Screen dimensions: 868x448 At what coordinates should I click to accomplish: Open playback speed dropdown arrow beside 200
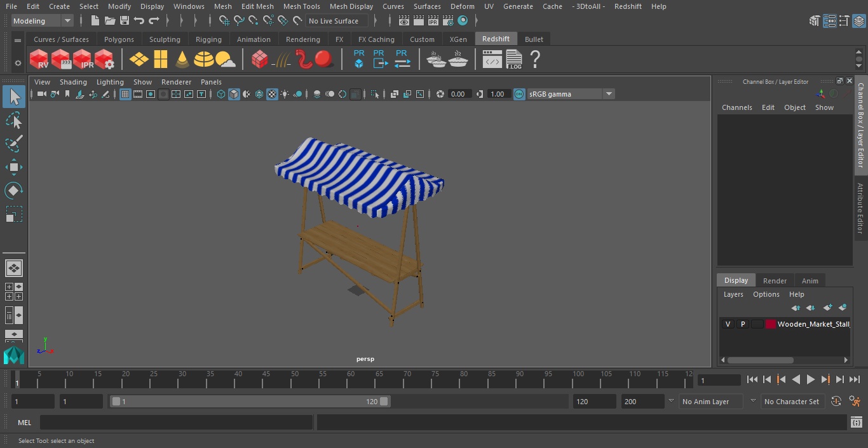[670, 402]
